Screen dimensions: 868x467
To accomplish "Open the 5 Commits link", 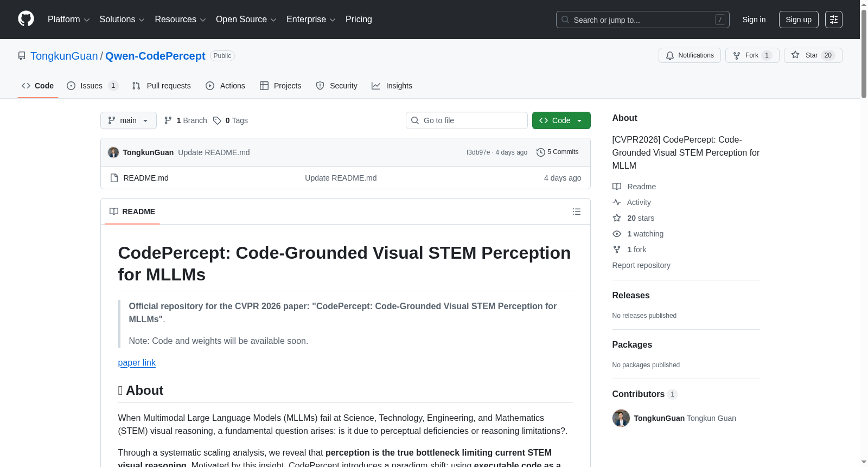I will pyautogui.click(x=557, y=152).
